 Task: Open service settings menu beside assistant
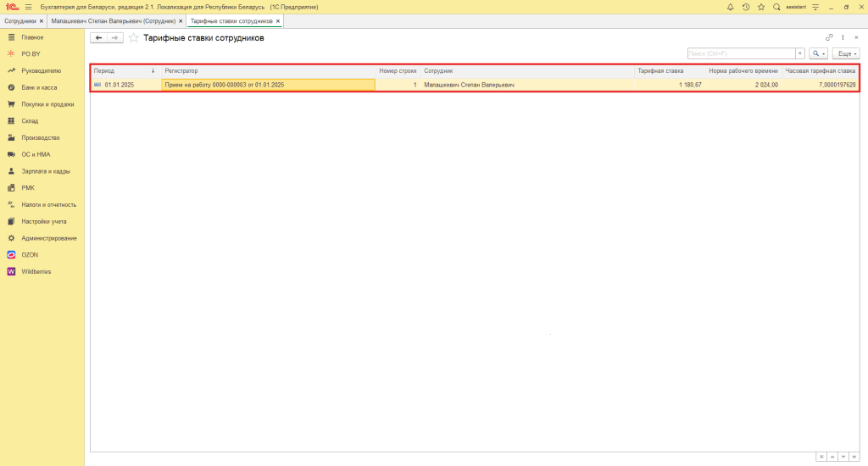click(815, 7)
